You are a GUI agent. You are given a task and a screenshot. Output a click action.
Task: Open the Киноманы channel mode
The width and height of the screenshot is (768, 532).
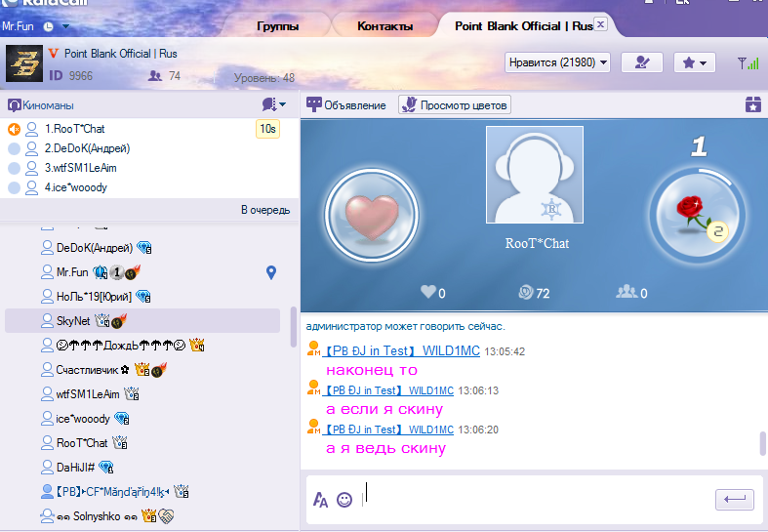click(41, 104)
